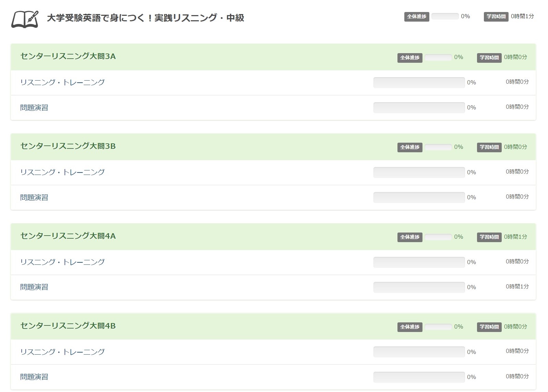This screenshot has height=392, width=548.
Task: Click course title 大学受験英語で身につく！実践リスニング・中級
Action: pyautogui.click(x=145, y=18)
